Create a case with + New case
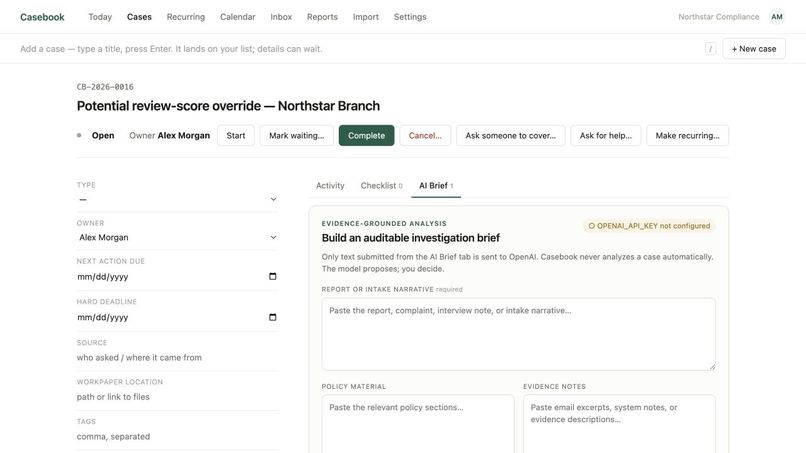 click(x=754, y=49)
